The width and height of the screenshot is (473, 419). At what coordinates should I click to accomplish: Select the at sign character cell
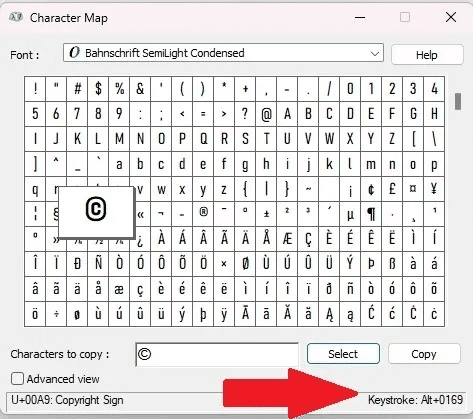tap(266, 114)
